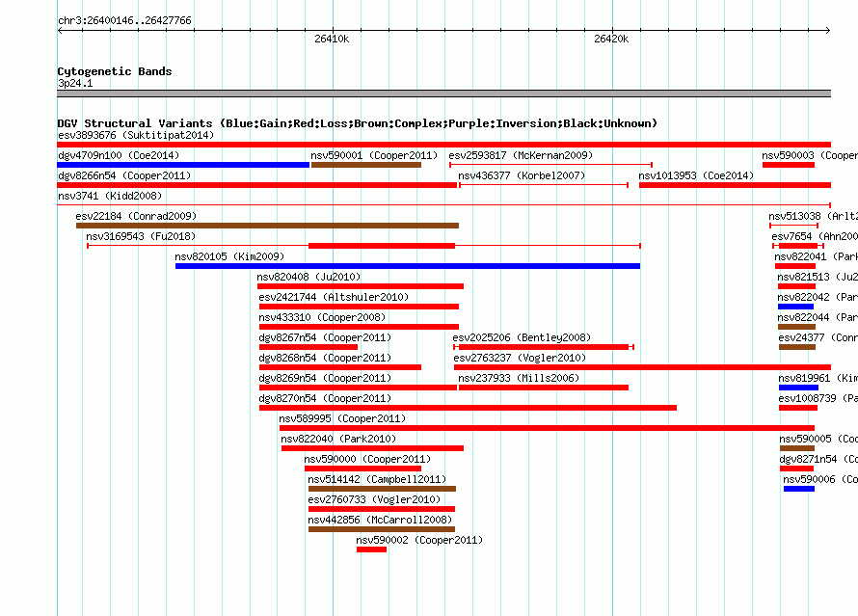
Task: Click the esv2760733 (Vogler2010) label
Action: pos(374,499)
